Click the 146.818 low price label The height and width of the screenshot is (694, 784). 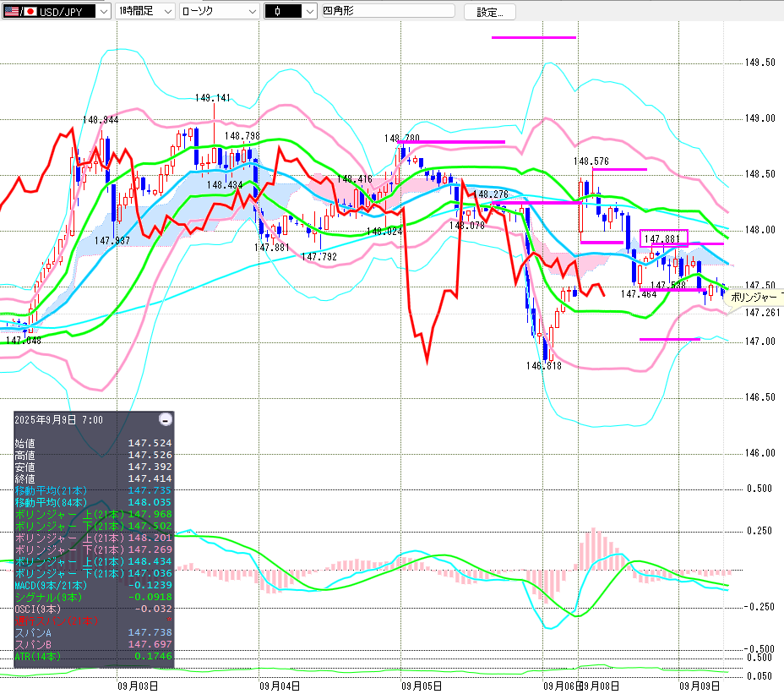coord(544,366)
